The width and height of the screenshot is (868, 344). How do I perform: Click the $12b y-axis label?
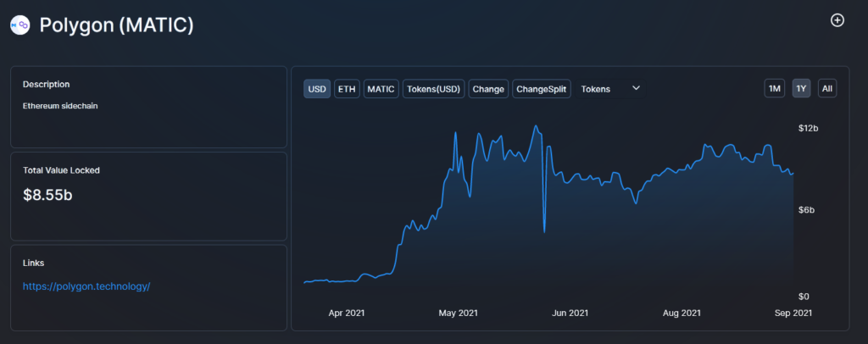809,128
